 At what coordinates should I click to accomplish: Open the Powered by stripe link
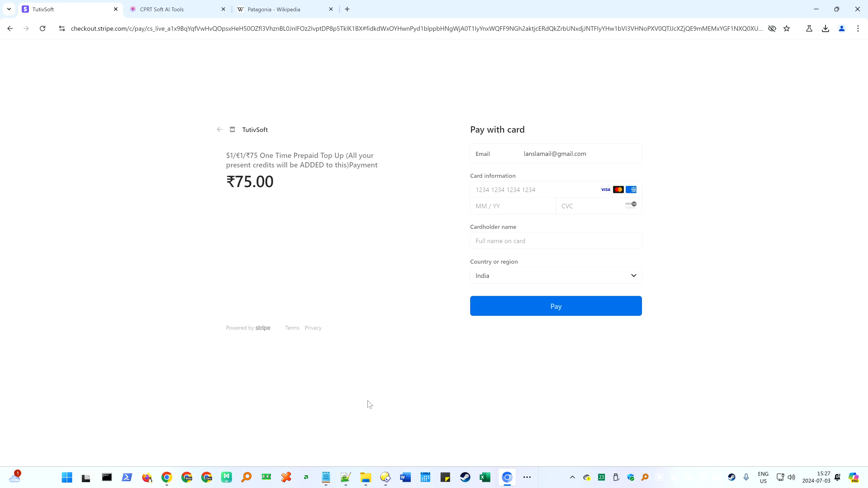point(248,328)
